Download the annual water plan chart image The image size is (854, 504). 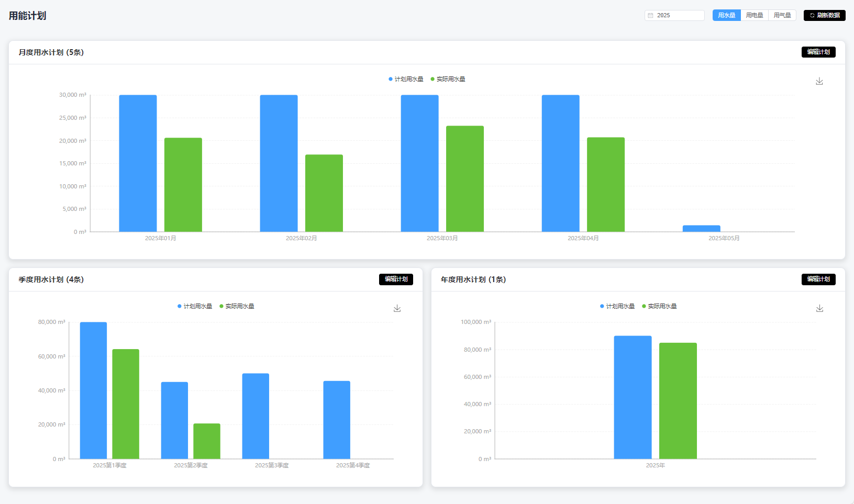[819, 308]
